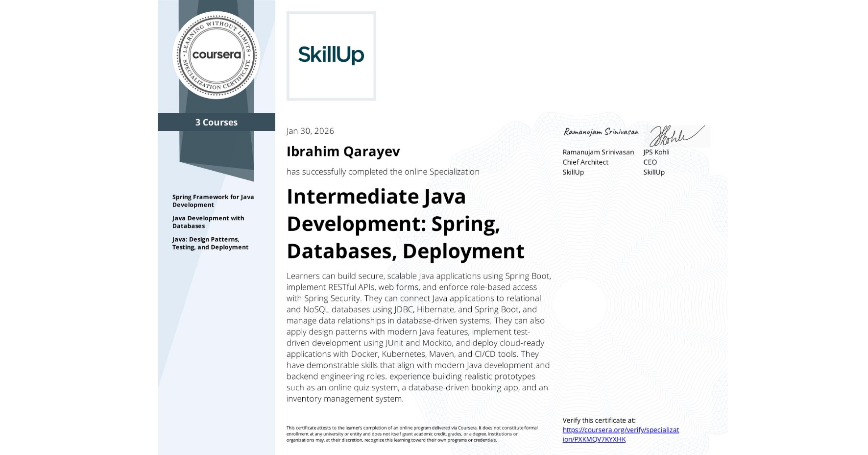This screenshot has width=868, height=455.
Task: Click 'has successfully completed the online Specialization'
Action: [383, 172]
